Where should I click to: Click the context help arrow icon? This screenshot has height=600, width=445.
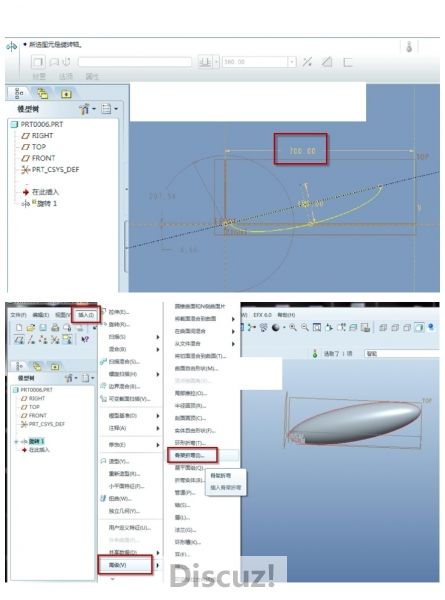[x=85, y=339]
